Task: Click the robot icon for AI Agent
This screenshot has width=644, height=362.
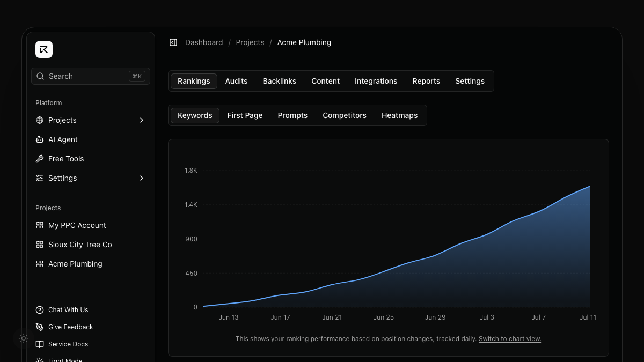Action: 40,139
